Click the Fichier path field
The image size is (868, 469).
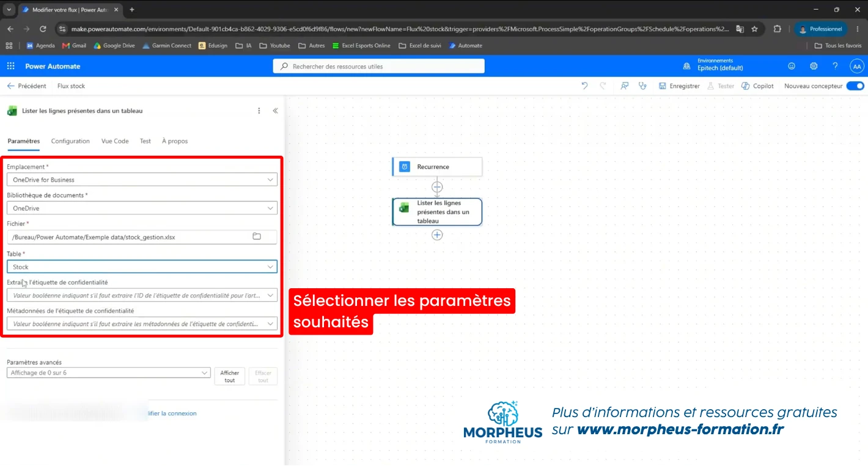pos(142,237)
